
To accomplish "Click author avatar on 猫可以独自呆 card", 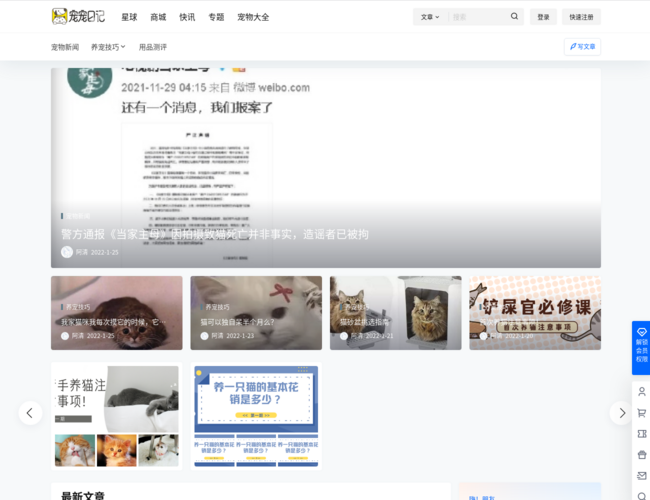I will 204,336.
